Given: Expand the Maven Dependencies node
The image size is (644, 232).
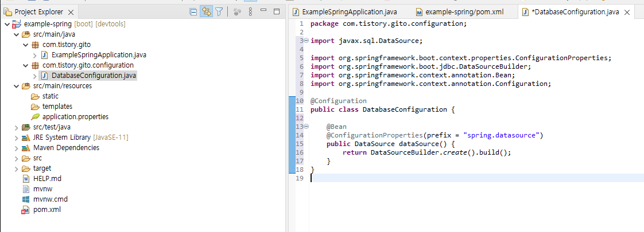Looking at the screenshot, I should (16, 148).
